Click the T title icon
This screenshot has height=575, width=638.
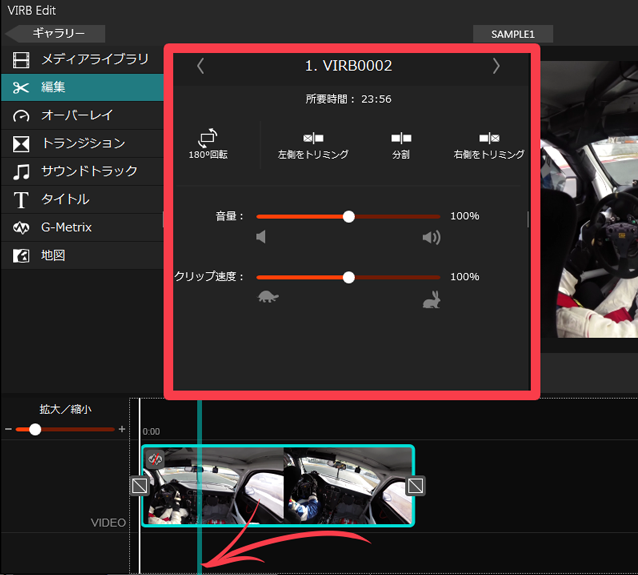21,200
